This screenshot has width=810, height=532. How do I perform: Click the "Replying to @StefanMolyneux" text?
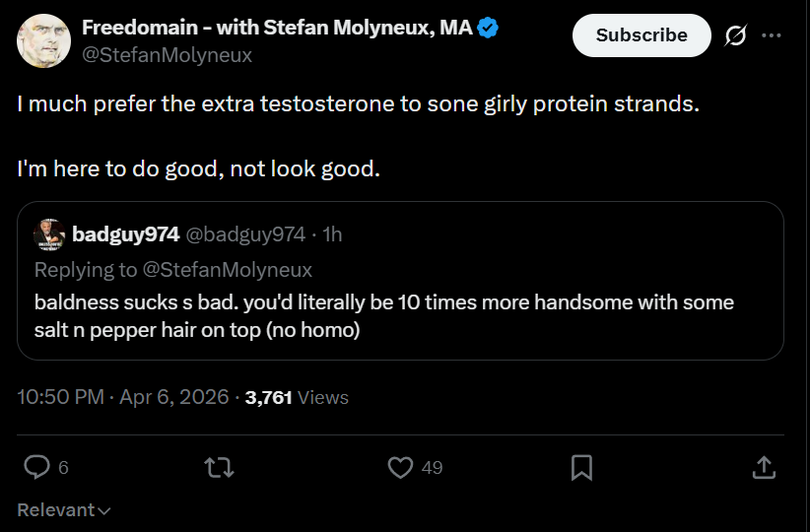pos(173,270)
